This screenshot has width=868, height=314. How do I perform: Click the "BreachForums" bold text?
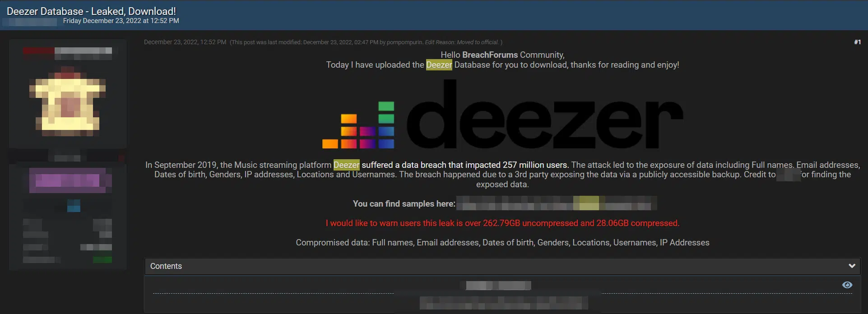pos(490,55)
